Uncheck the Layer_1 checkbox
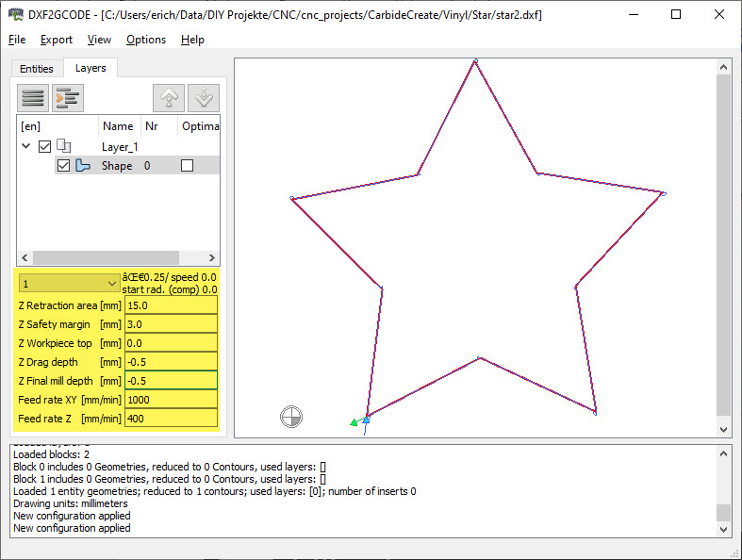742x560 pixels. click(44, 146)
